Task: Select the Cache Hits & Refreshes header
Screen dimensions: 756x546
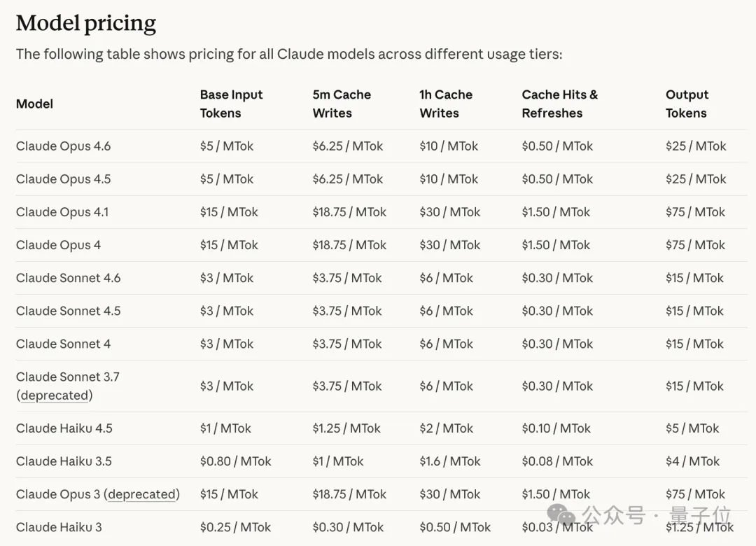Action: pyautogui.click(x=559, y=104)
